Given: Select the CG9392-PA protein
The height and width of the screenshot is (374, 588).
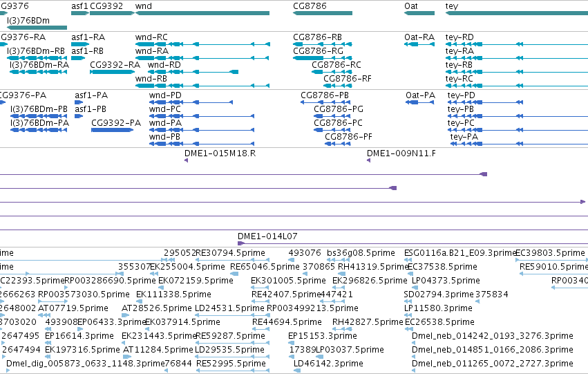Looking at the screenshot, I should pos(116,123).
